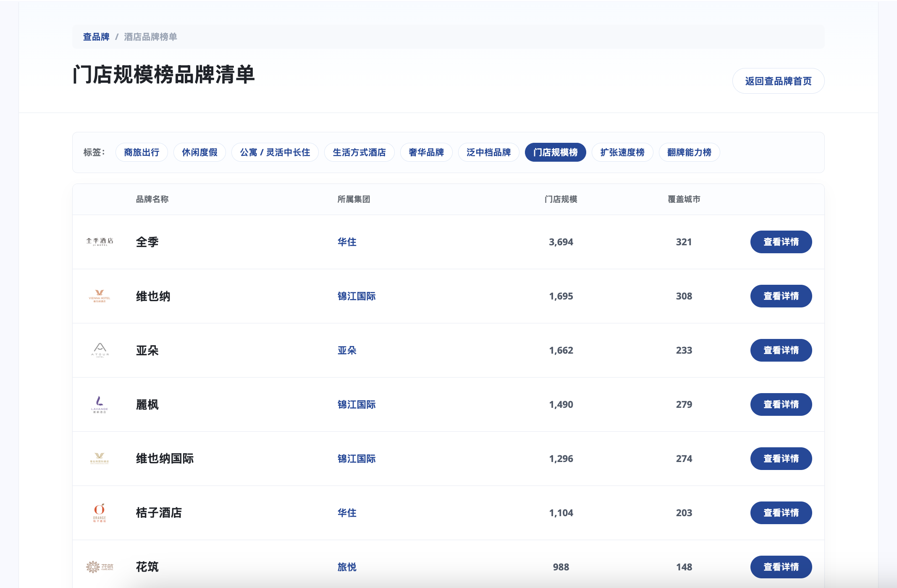The width and height of the screenshot is (897, 588).
Task: Open 华住 group link in 桔子酒店 row
Action: 347,513
